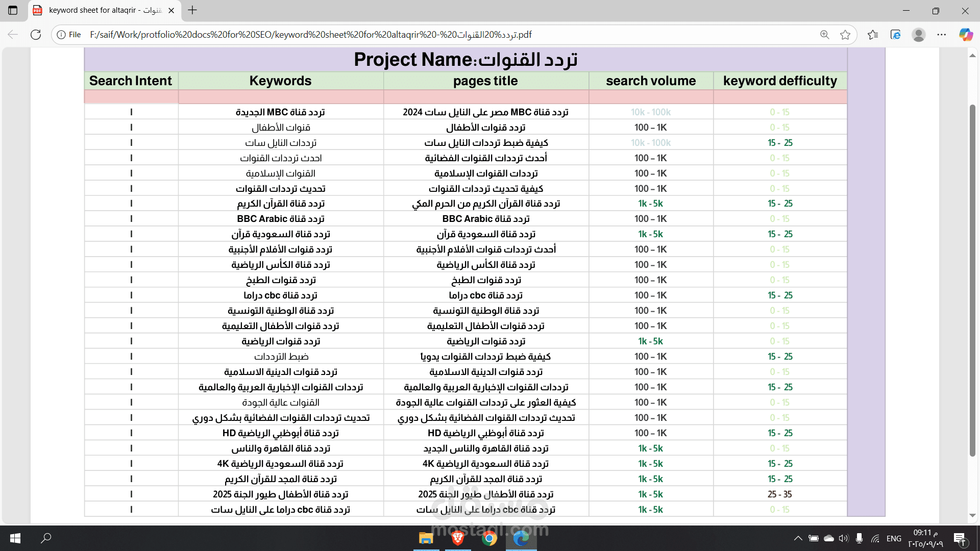
Task: Click the microphone tray icon
Action: tap(860, 538)
